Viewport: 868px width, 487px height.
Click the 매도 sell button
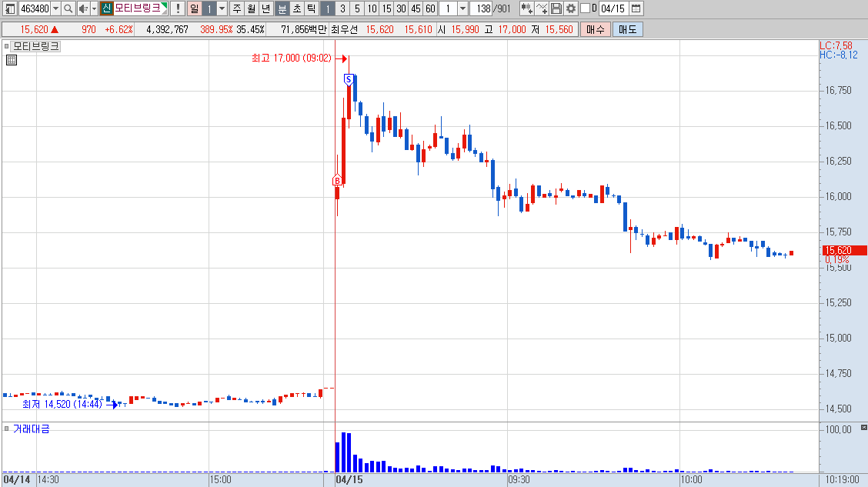[628, 29]
